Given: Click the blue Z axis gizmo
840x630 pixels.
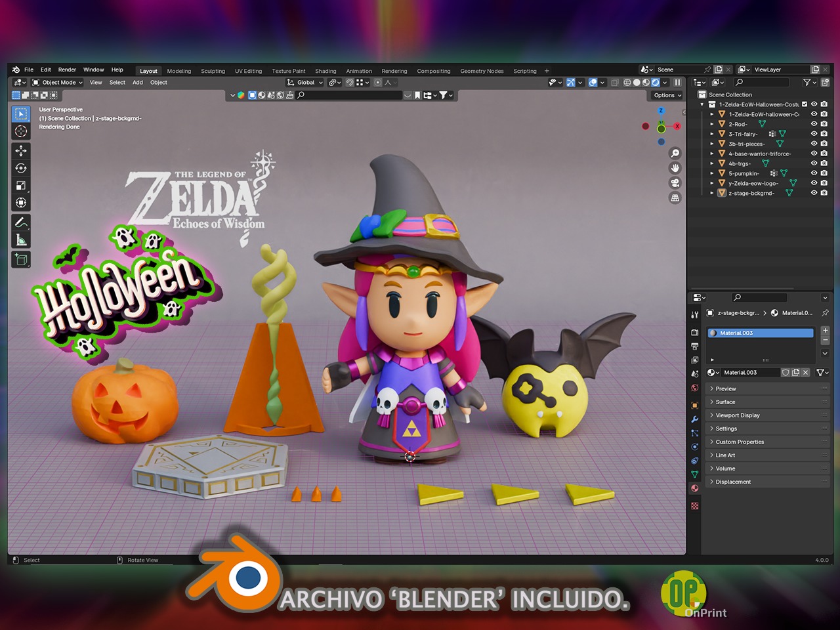Looking at the screenshot, I should coord(661,111).
